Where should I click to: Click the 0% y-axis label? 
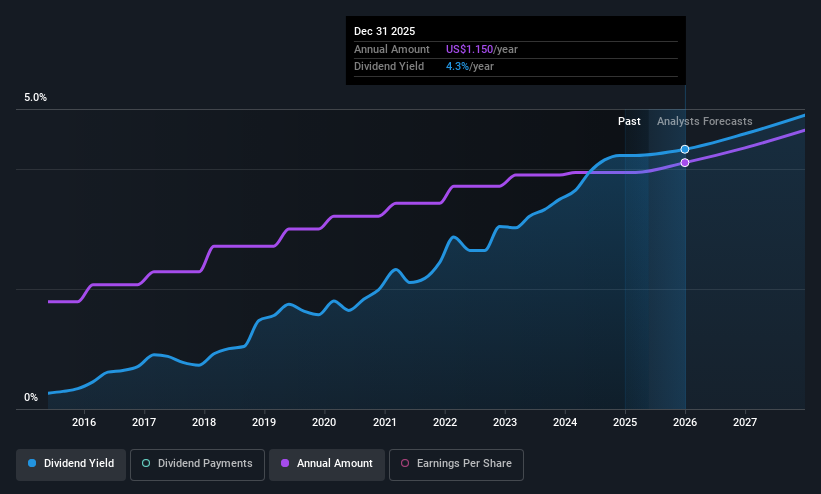(31, 398)
